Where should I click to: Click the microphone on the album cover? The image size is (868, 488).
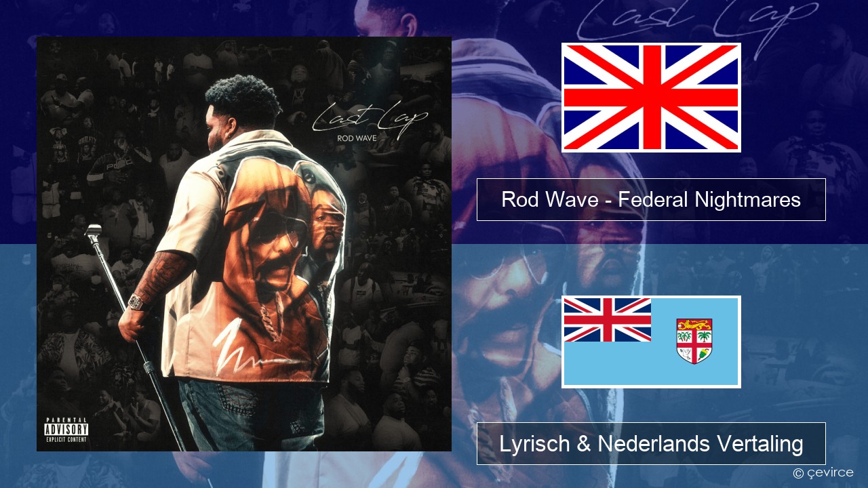coord(94,233)
